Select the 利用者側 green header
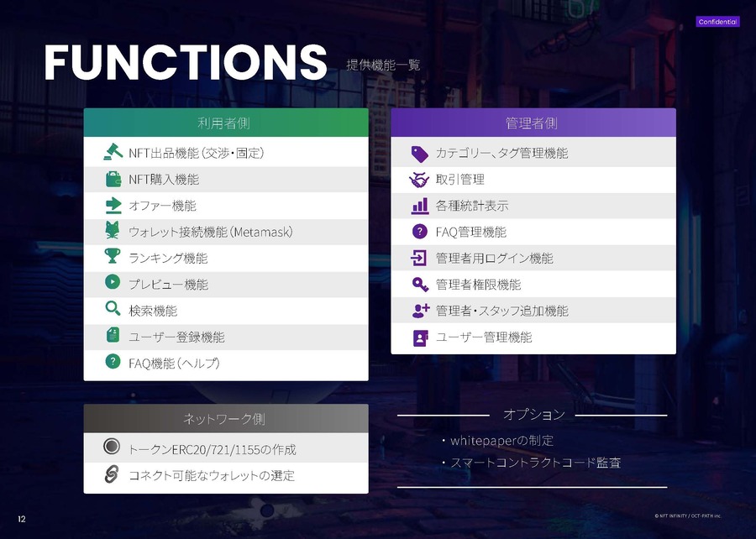 [225, 123]
